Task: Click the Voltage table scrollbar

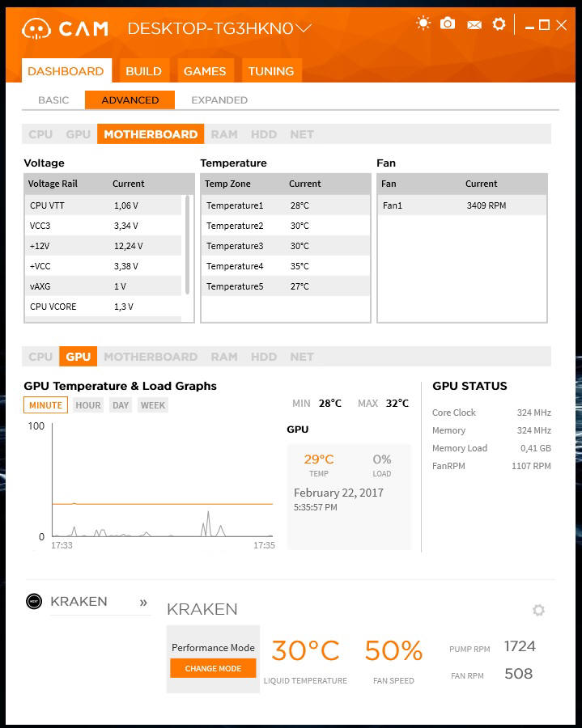Action: point(187,244)
